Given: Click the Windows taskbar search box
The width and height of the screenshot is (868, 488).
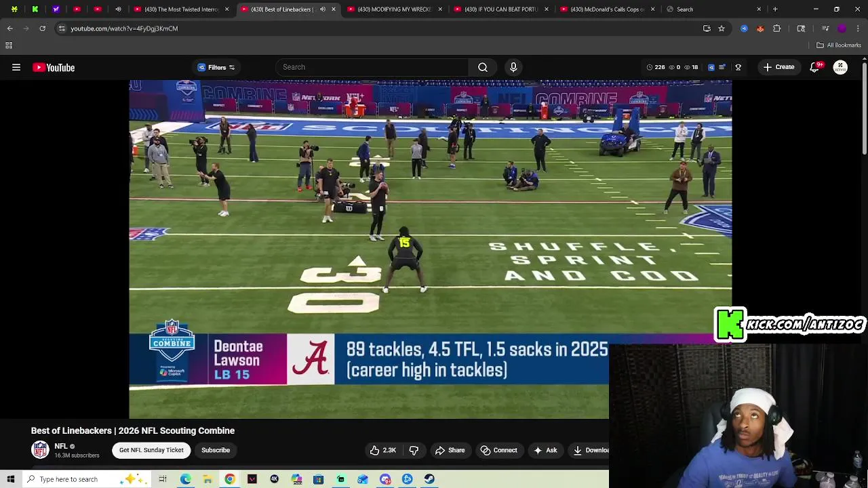Looking at the screenshot, I should pos(87,479).
